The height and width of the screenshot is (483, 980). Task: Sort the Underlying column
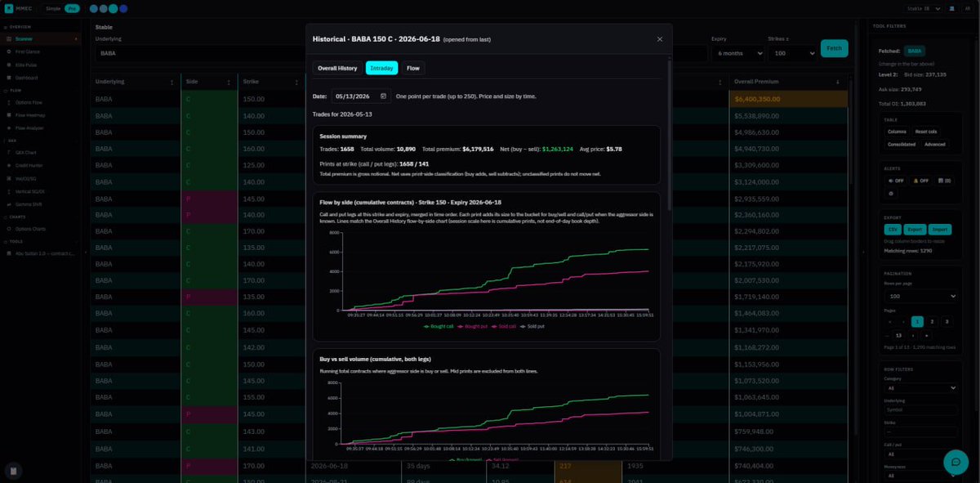pos(171,82)
